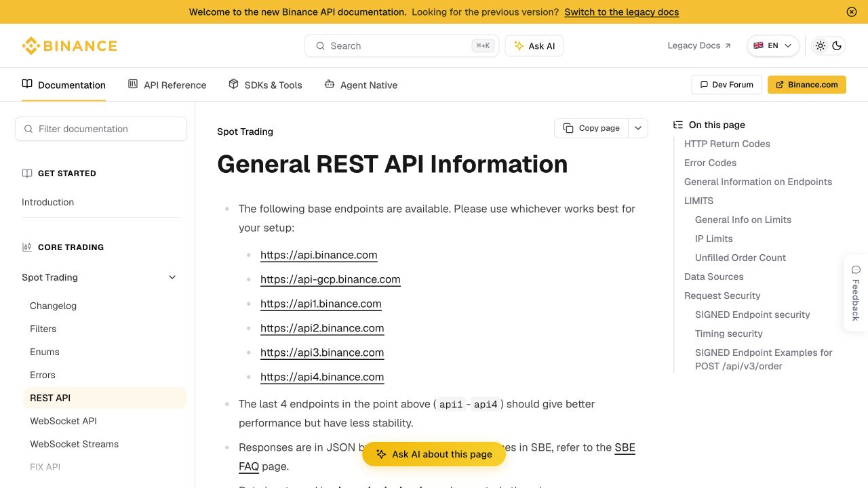This screenshot has height=488, width=868.
Task: Jump to General Info on Limits
Action: pos(743,220)
